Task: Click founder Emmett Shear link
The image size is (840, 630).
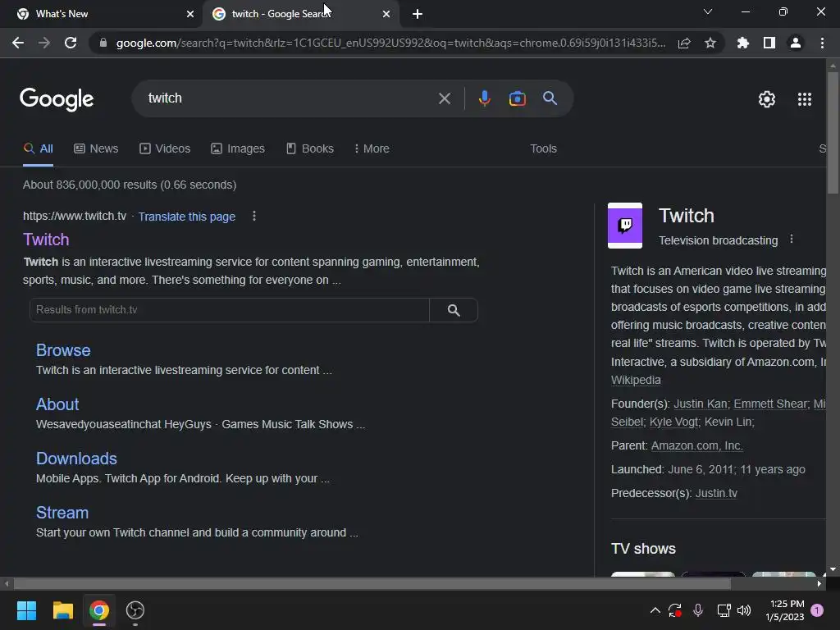Action: point(769,404)
